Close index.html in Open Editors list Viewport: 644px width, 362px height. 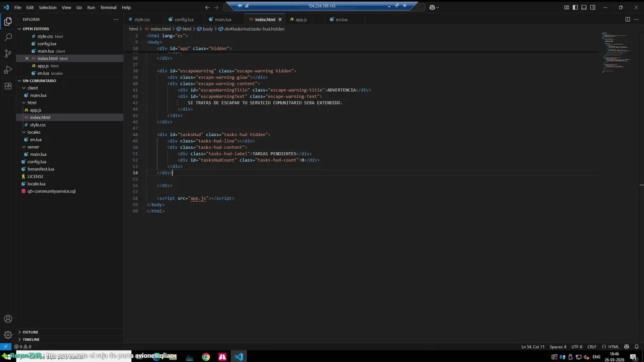coord(27,58)
